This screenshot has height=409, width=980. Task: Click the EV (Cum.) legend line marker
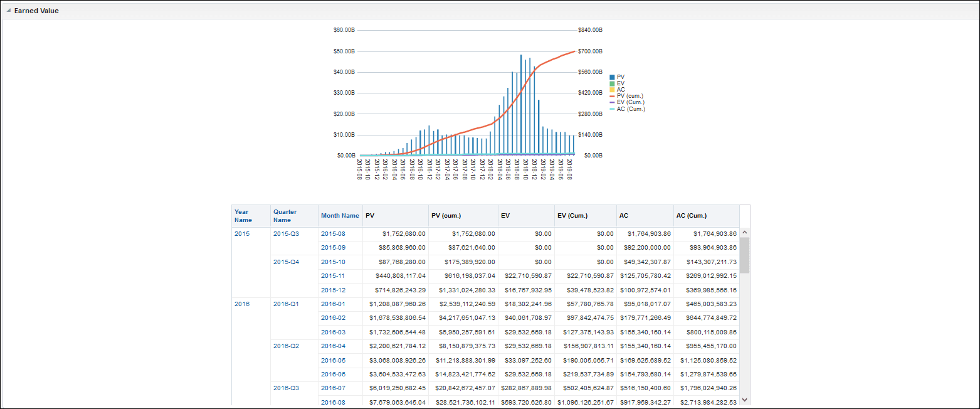[x=612, y=102]
